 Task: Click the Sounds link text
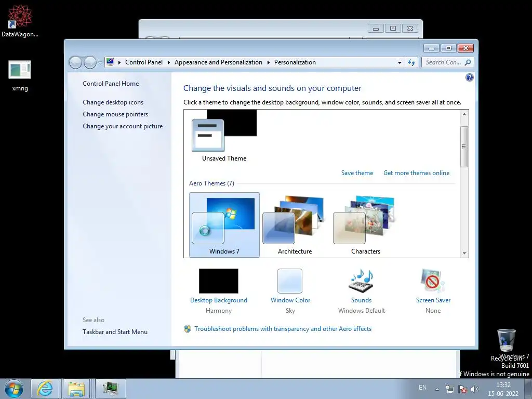[x=361, y=300]
